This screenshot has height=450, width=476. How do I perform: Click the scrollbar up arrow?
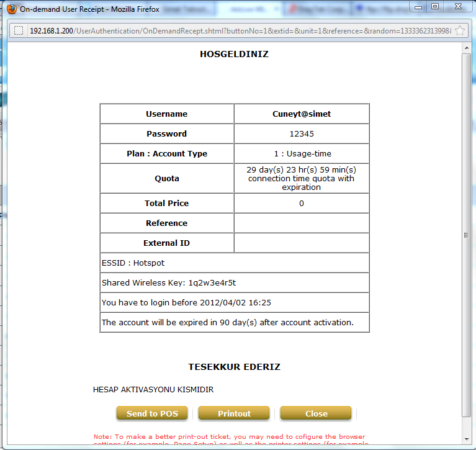pos(467,48)
